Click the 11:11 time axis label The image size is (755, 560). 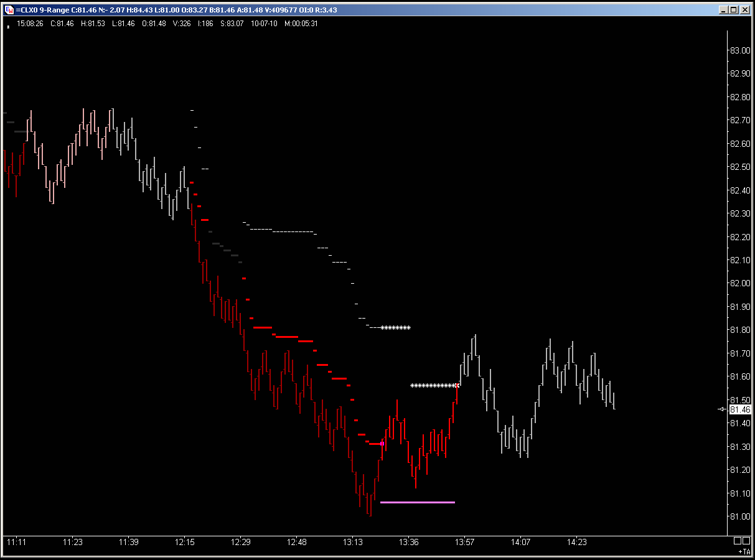(x=17, y=542)
